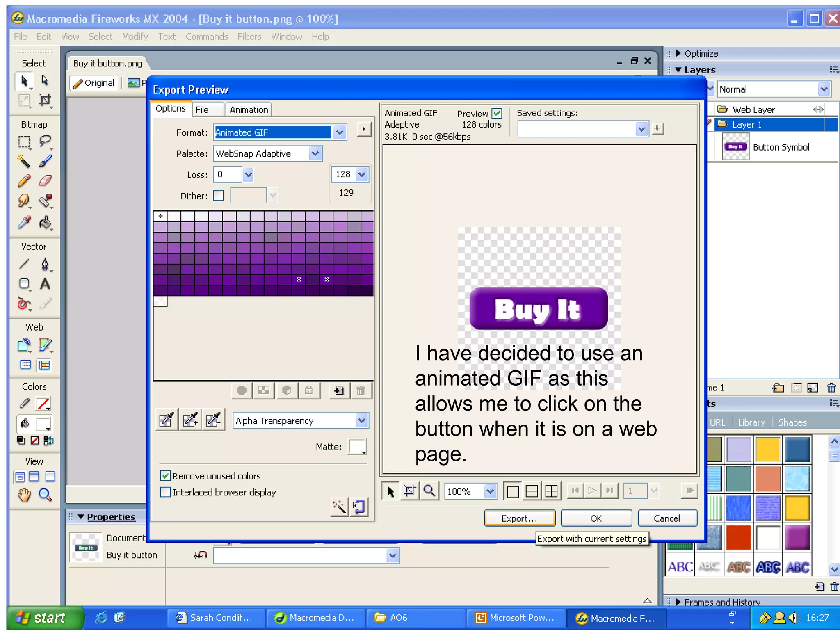The height and width of the screenshot is (630, 840).
Task: Select the Rectangle vector tool
Action: pyautogui.click(x=24, y=284)
